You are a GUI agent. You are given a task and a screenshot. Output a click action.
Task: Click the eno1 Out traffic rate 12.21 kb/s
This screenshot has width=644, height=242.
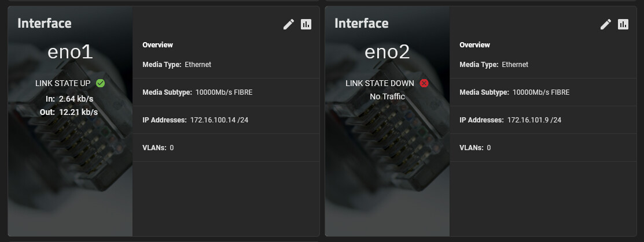coord(78,112)
